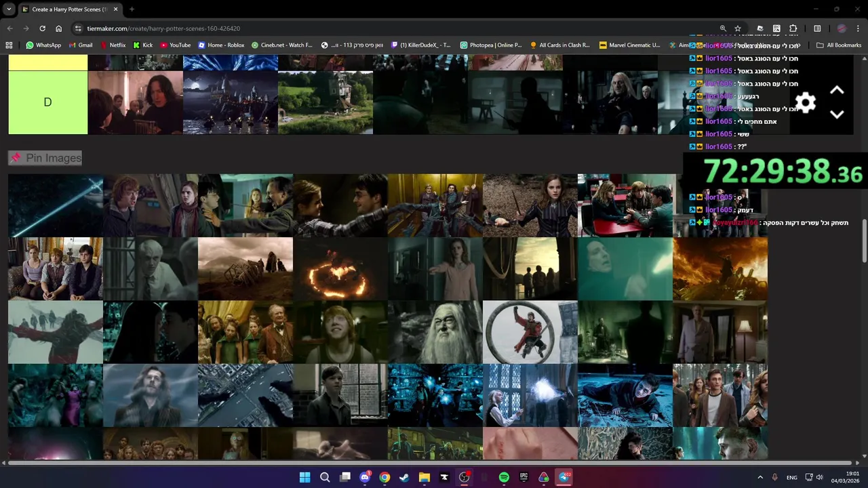
Task: Open the Chrome profile avatar
Action: 842,28
